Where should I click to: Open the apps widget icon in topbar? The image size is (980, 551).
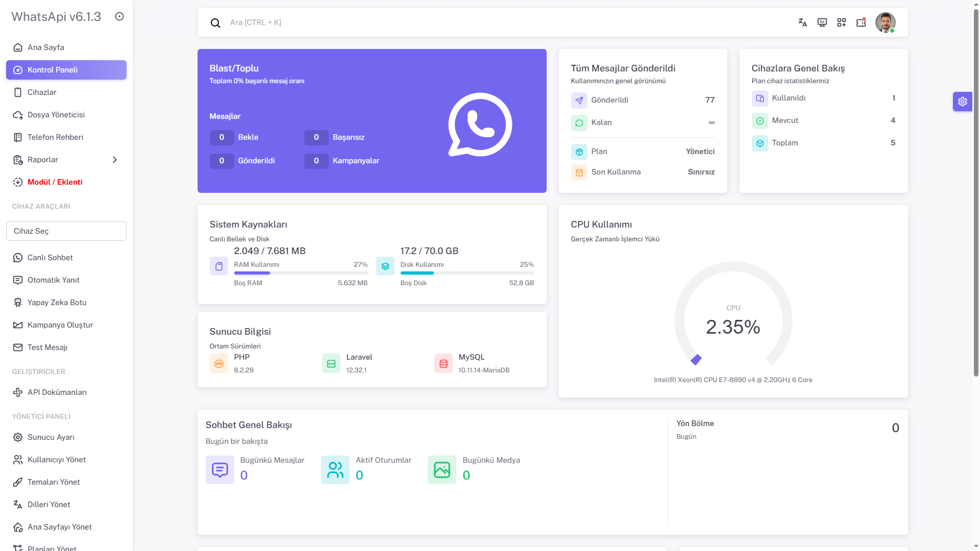(841, 22)
